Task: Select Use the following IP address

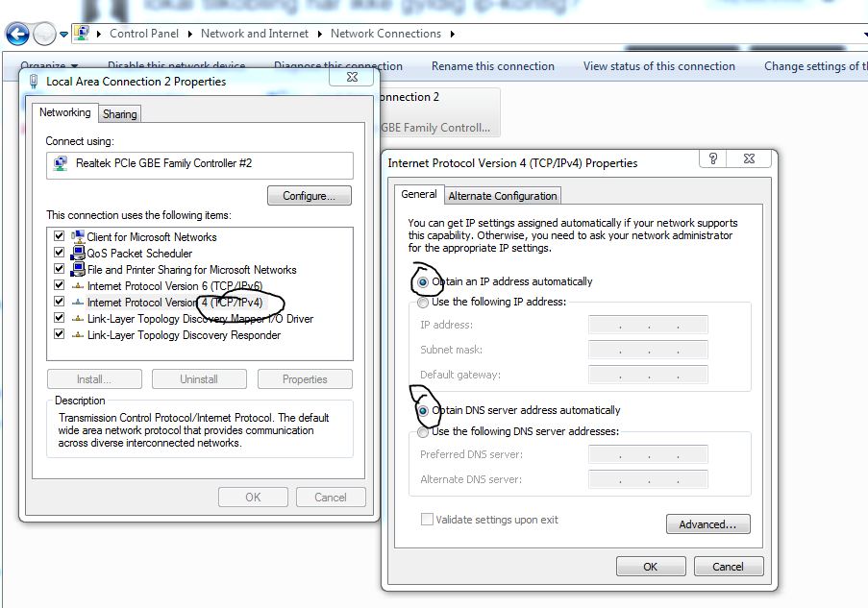Action: [x=423, y=303]
